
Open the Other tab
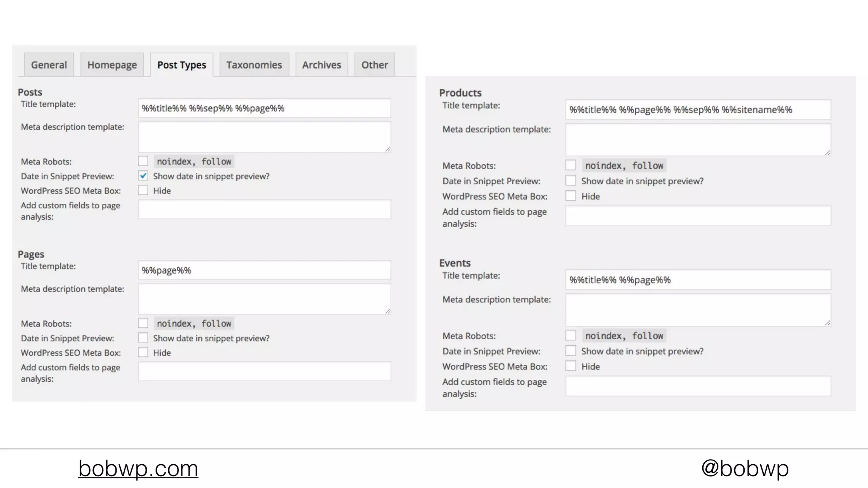click(374, 65)
